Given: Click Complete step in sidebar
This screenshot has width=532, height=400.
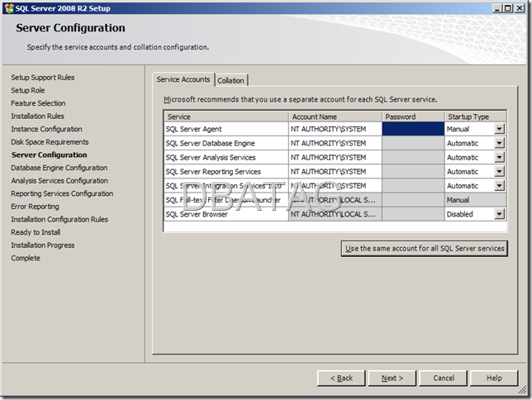Looking at the screenshot, I should click(26, 258).
